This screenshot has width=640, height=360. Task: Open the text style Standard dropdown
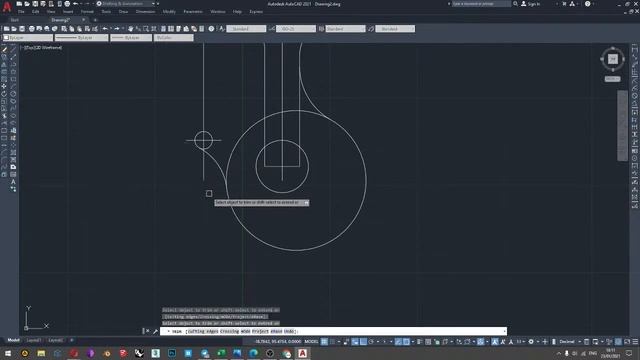tap(246, 29)
